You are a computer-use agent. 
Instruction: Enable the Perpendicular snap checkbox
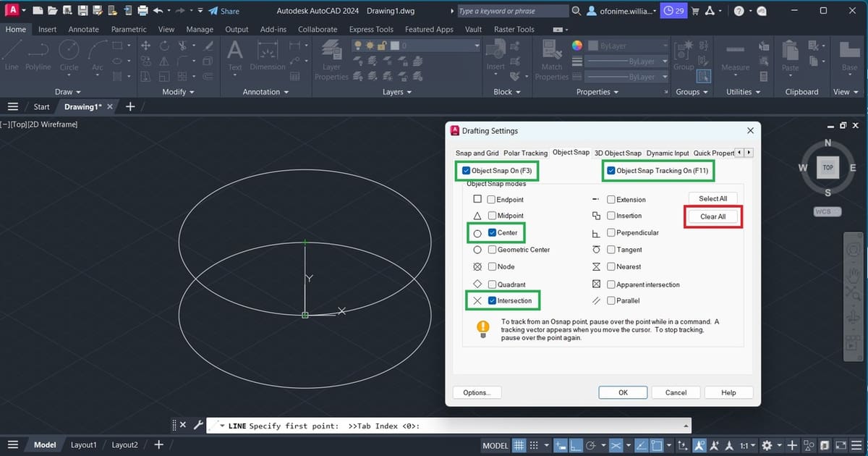611,232
